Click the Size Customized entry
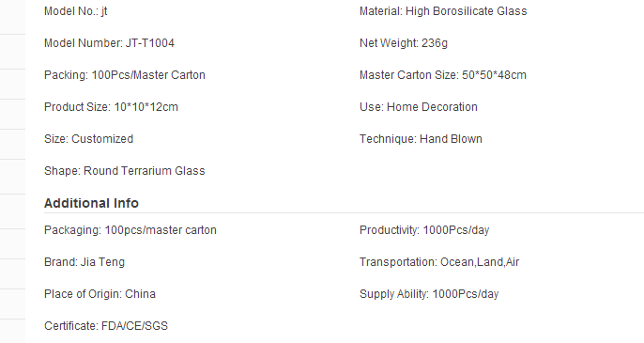This screenshot has height=343, width=644. tap(88, 139)
